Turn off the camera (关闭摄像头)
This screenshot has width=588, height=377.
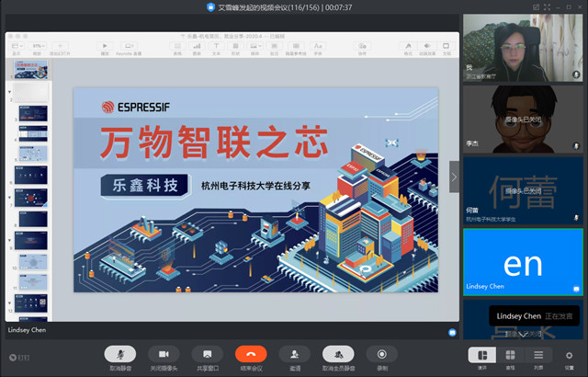point(164,354)
